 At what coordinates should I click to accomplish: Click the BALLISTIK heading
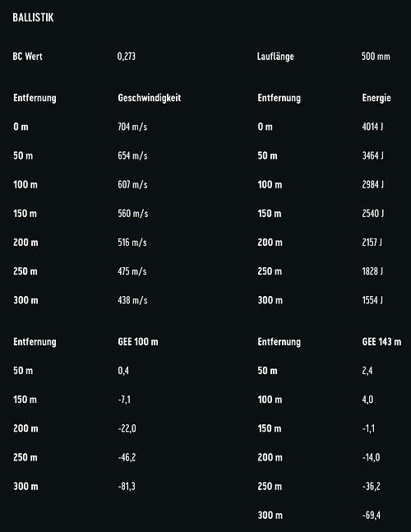pyautogui.click(x=33, y=17)
